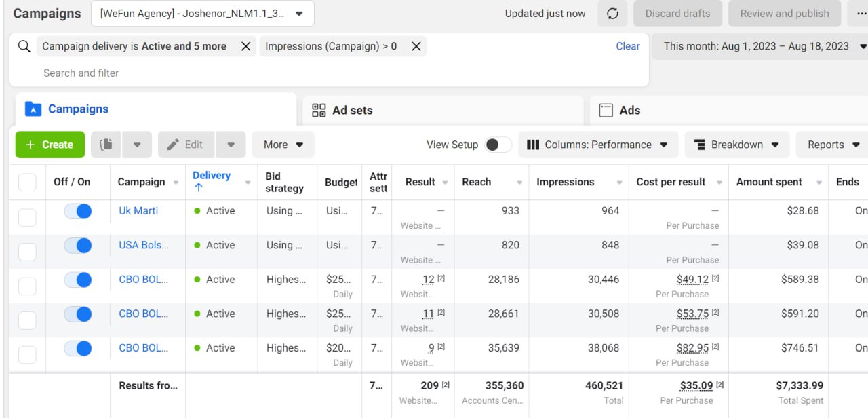This screenshot has height=418, width=868.
Task: Open the More dropdown menu
Action: click(283, 145)
